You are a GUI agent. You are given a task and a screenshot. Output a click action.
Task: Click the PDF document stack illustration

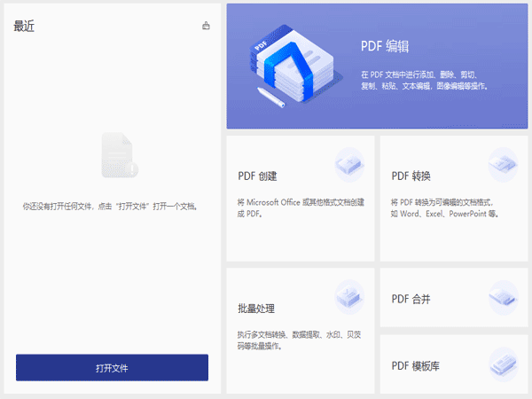click(x=294, y=66)
